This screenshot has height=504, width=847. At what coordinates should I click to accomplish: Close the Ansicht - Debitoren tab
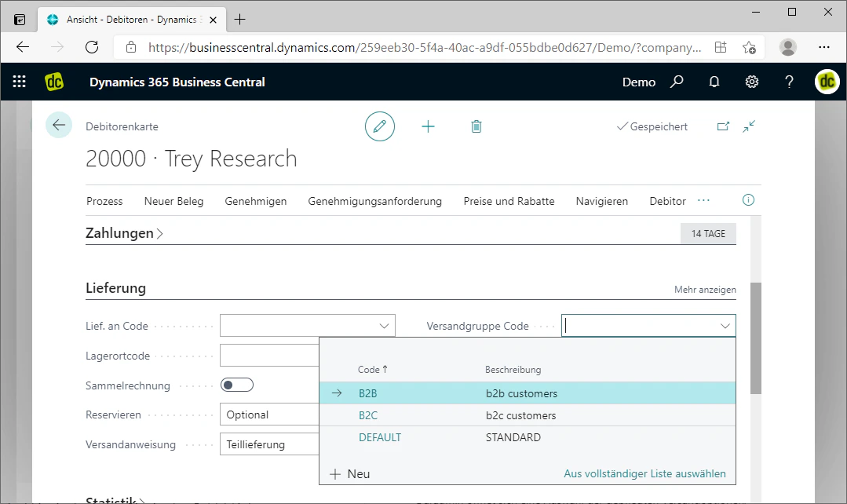pyautogui.click(x=213, y=20)
